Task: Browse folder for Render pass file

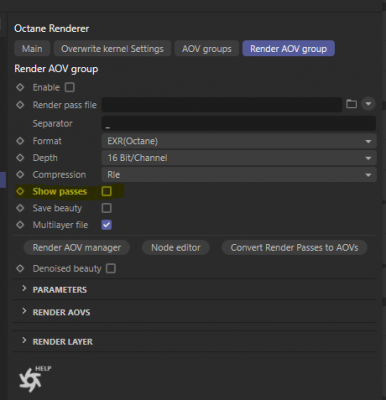Action: [x=351, y=104]
